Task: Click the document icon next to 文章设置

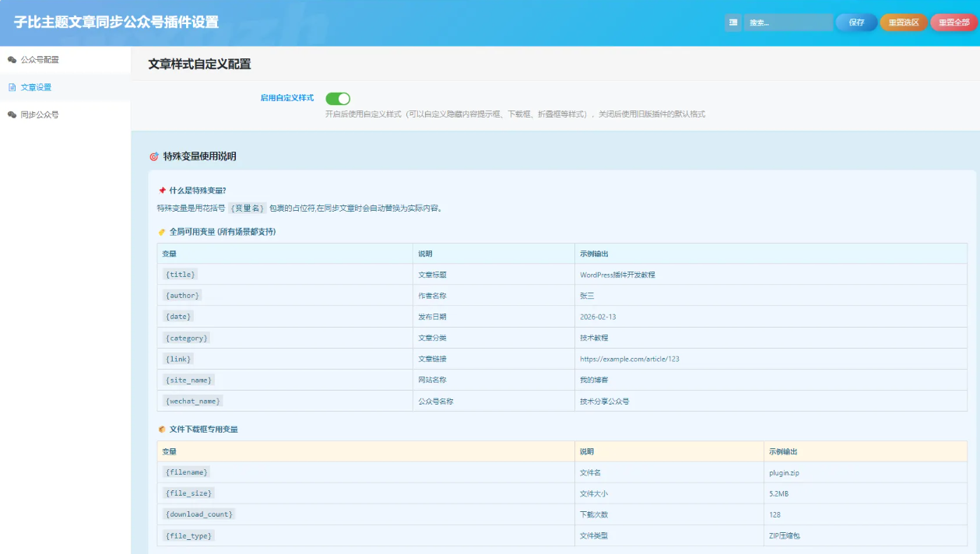Action: coord(12,87)
